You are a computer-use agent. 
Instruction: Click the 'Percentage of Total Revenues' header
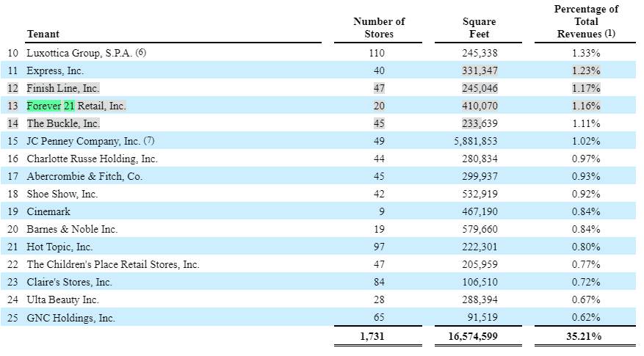pos(586,21)
